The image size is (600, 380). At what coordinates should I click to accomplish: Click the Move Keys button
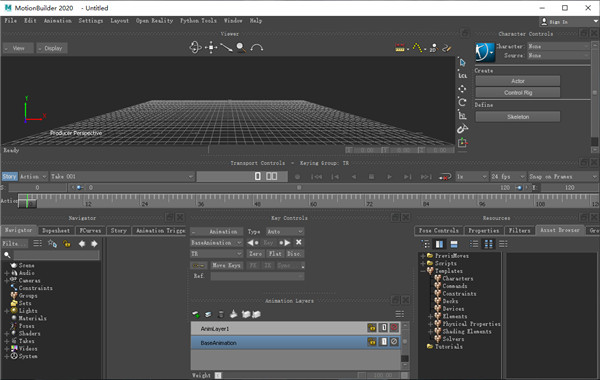tap(226, 265)
